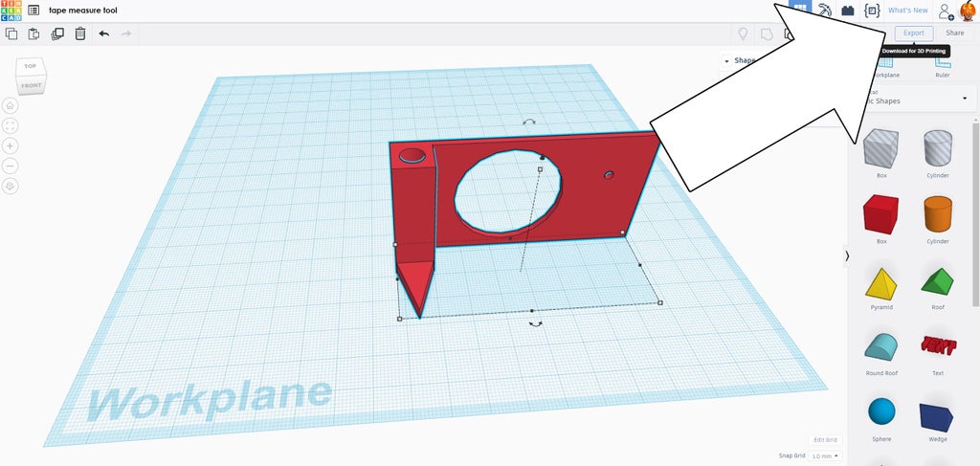Click the TOP face of view cube
This screenshot has width=980, height=466.
(x=31, y=66)
